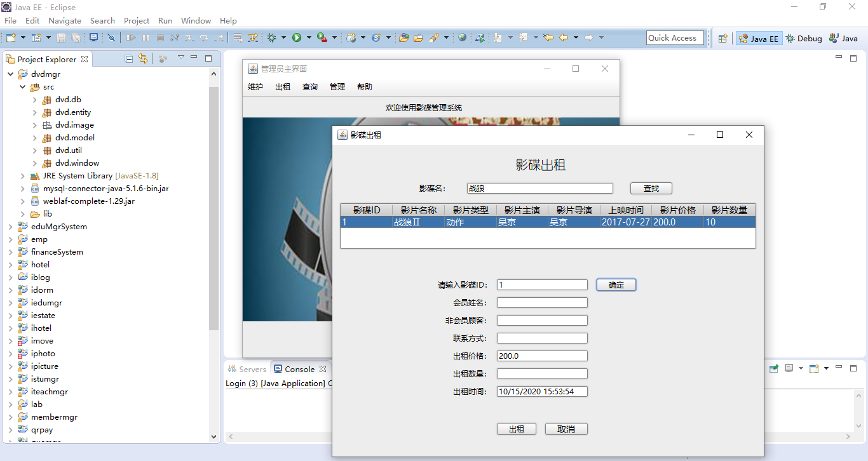The height and width of the screenshot is (461, 868).
Task: Select weblaf-complete-1.29.jar in tree
Action: pos(88,201)
